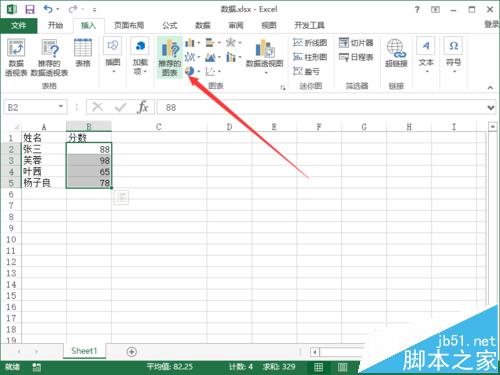Save the workbook using the toolbar

(x=30, y=9)
